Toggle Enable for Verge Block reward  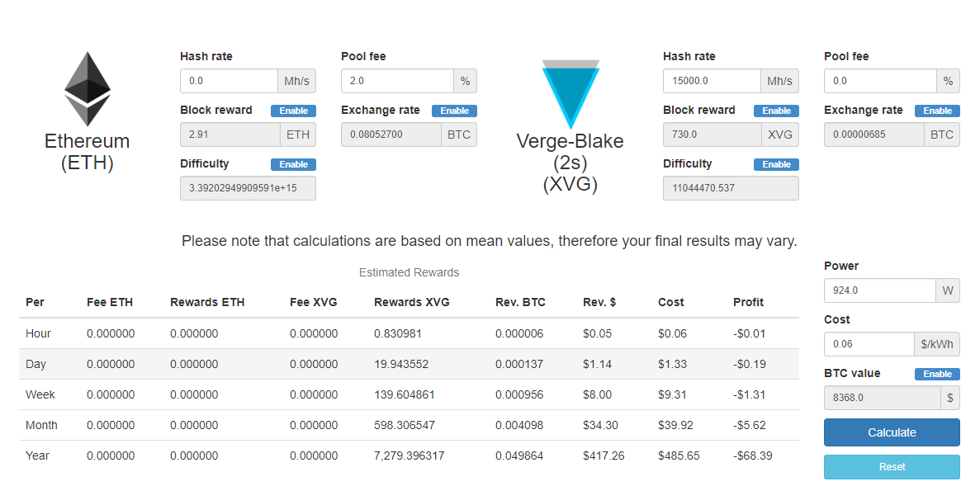tap(776, 111)
